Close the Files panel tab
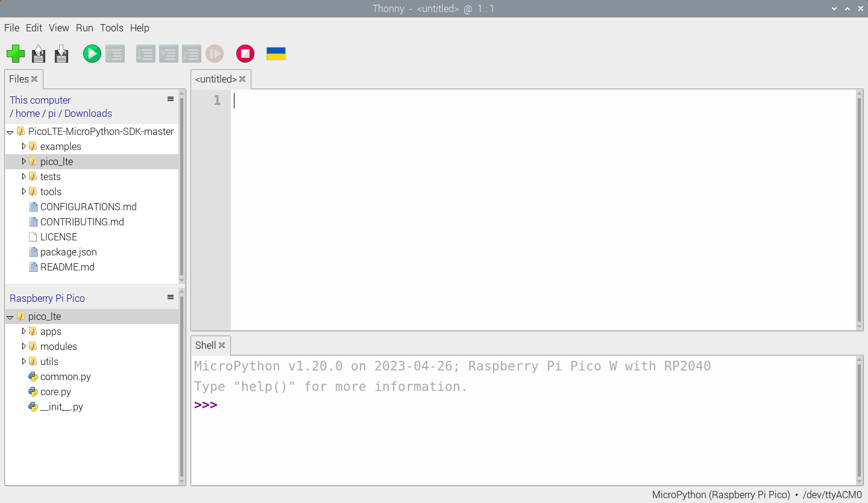Image resolution: width=868 pixels, height=503 pixels. click(34, 79)
